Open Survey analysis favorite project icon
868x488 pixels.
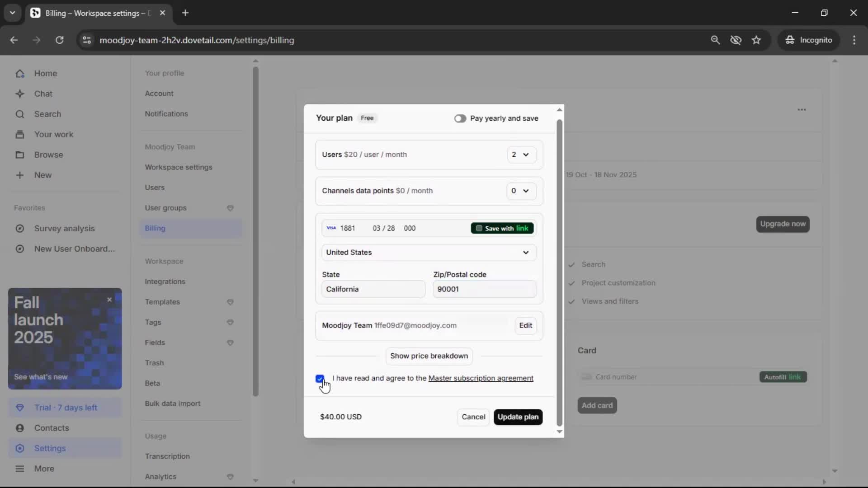pos(20,229)
